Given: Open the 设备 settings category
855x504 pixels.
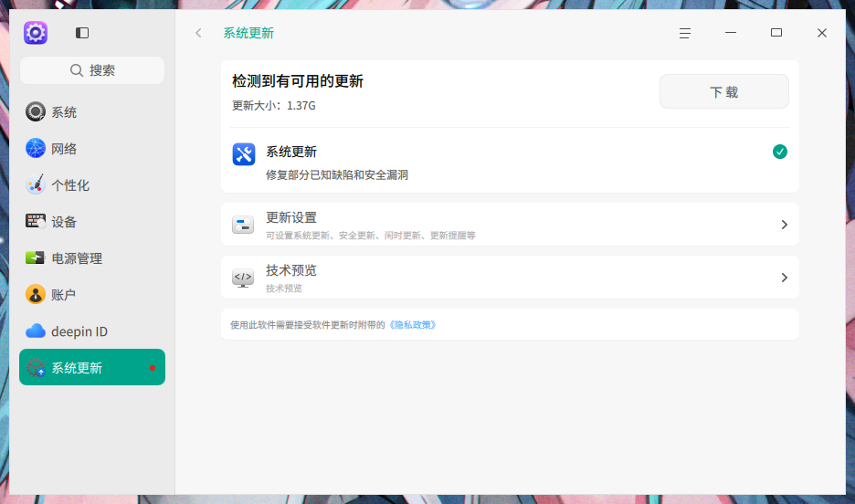Looking at the screenshot, I should point(92,221).
